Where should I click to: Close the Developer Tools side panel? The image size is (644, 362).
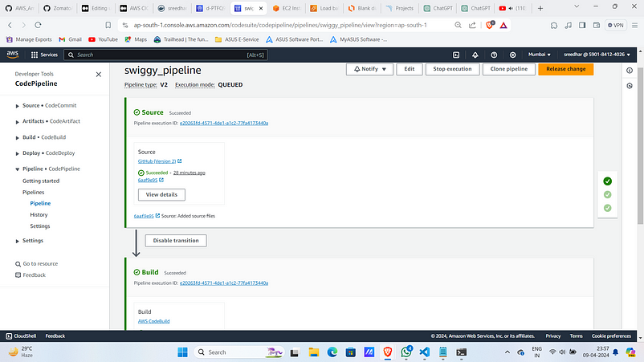99,75
